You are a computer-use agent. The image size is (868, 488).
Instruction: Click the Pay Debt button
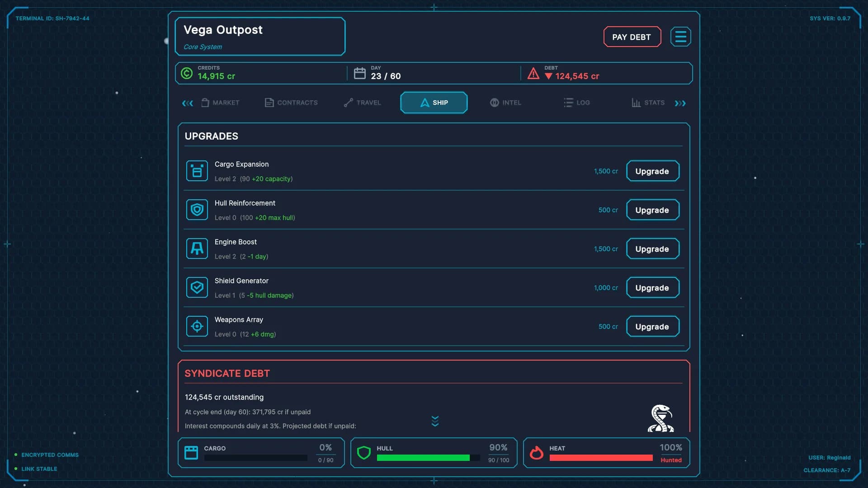(x=632, y=37)
